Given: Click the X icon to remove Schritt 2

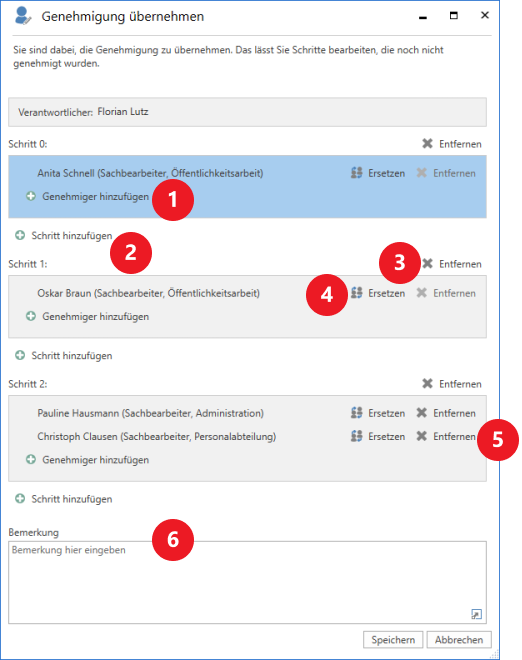Looking at the screenshot, I should 427,384.
